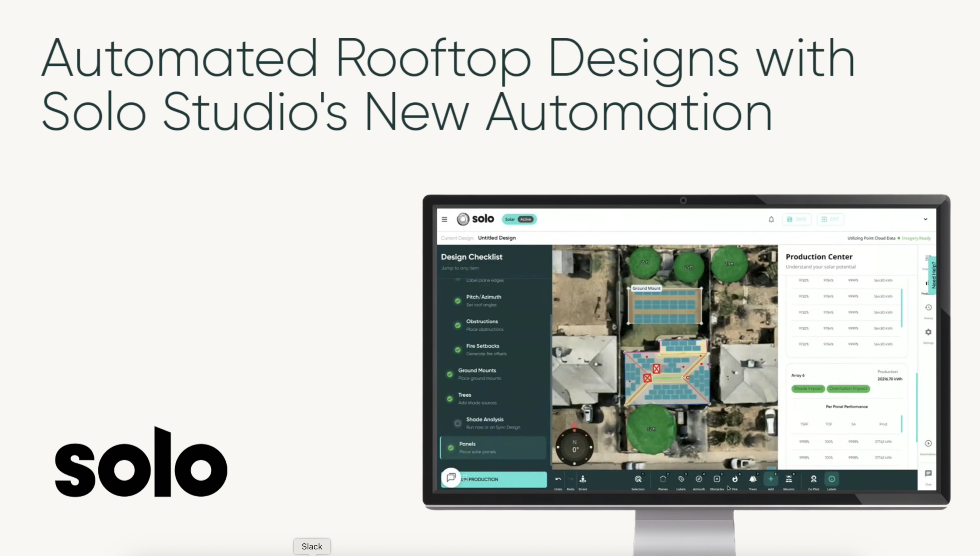Open the account dropdown at top right

tap(925, 219)
